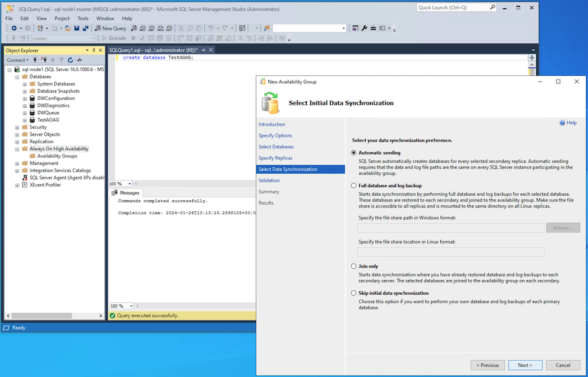Open the View menu

[41, 18]
